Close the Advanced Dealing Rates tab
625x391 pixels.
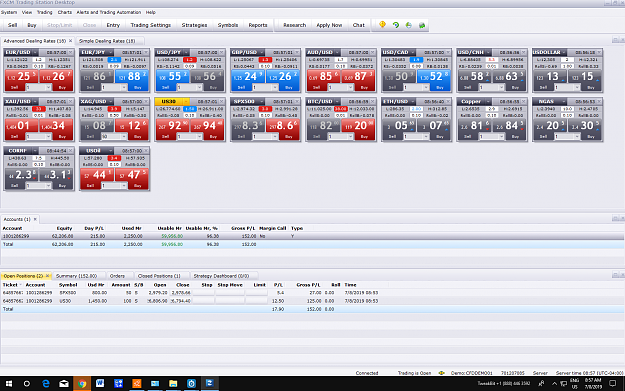71,41
